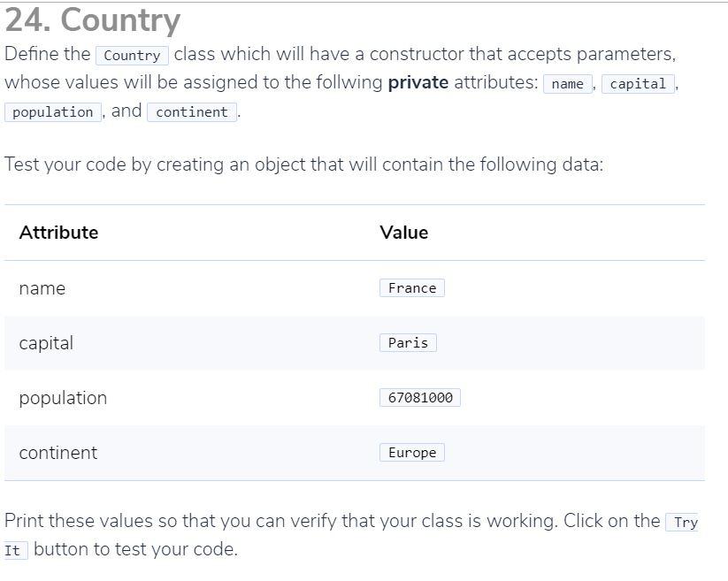Click the 'capital' code tag in description
Image resolution: width=728 pixels, height=581 pixels.
click(638, 83)
